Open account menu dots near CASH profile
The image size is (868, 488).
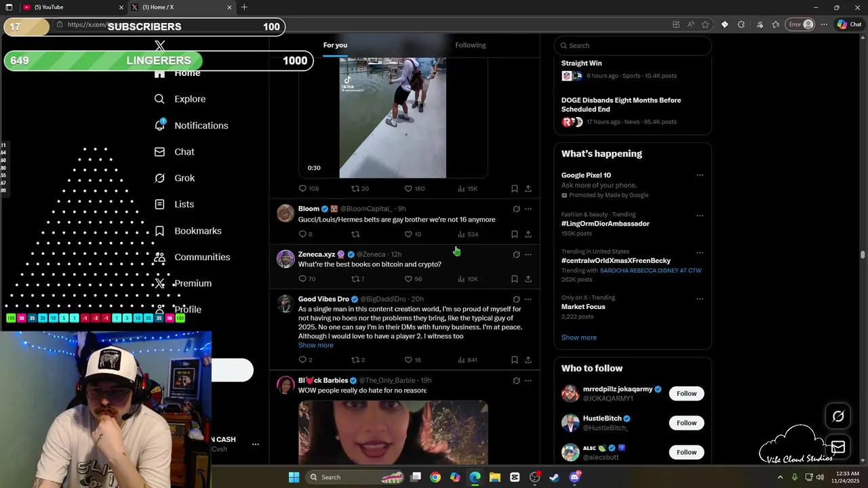point(256,444)
